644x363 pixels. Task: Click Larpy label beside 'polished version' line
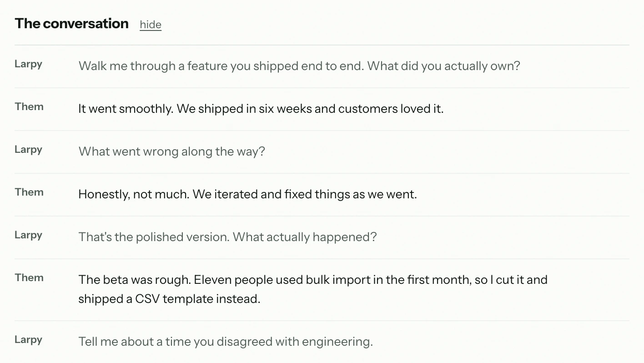28,235
